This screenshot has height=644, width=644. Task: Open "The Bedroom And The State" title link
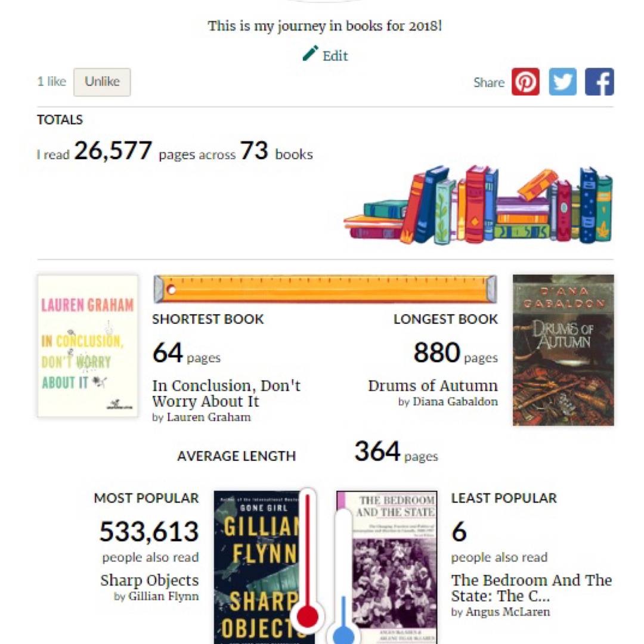531,588
